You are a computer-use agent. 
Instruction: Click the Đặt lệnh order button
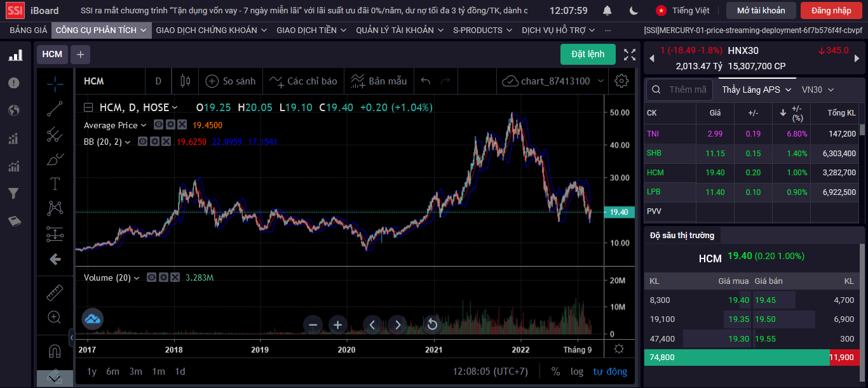click(588, 54)
